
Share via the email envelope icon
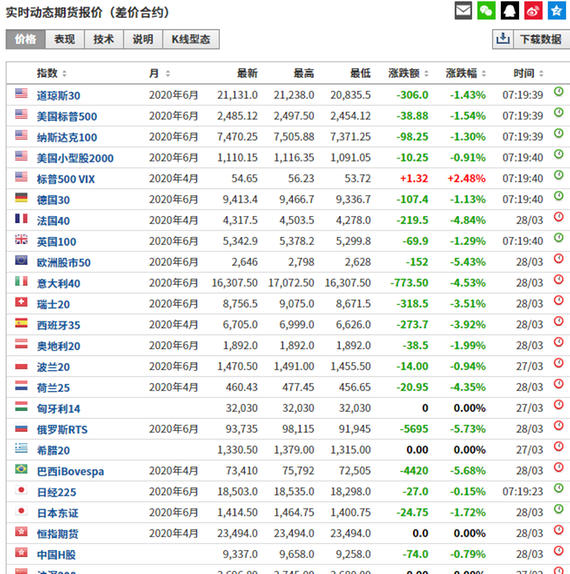click(463, 10)
